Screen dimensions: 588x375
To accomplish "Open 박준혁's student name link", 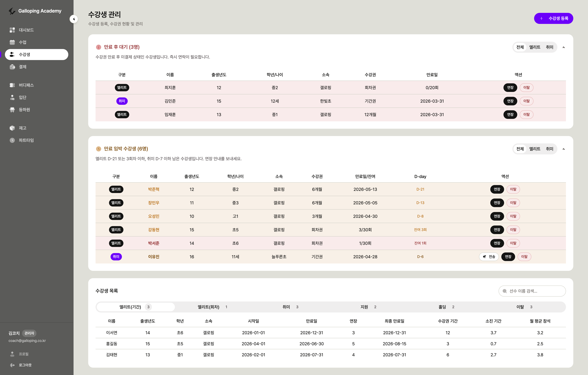I will coord(154,189).
